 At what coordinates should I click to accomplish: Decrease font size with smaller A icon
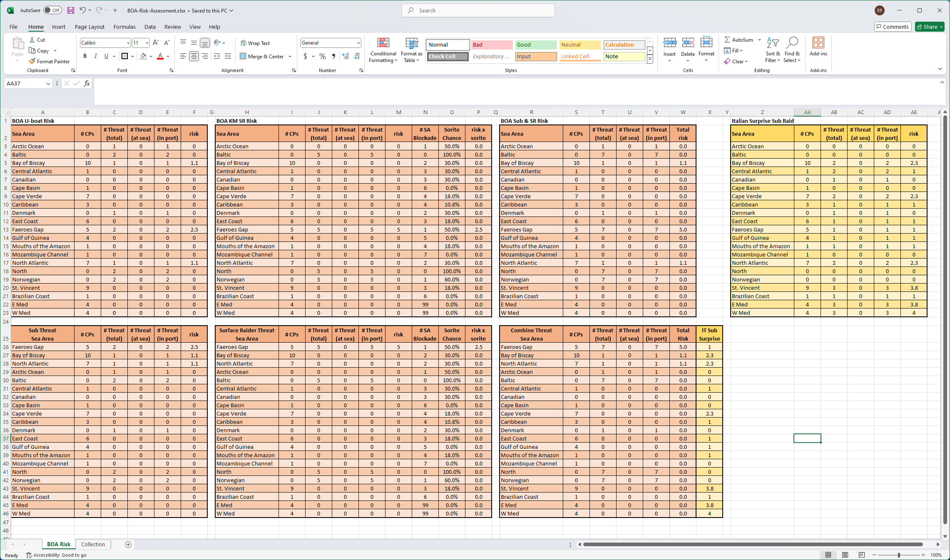pos(167,42)
